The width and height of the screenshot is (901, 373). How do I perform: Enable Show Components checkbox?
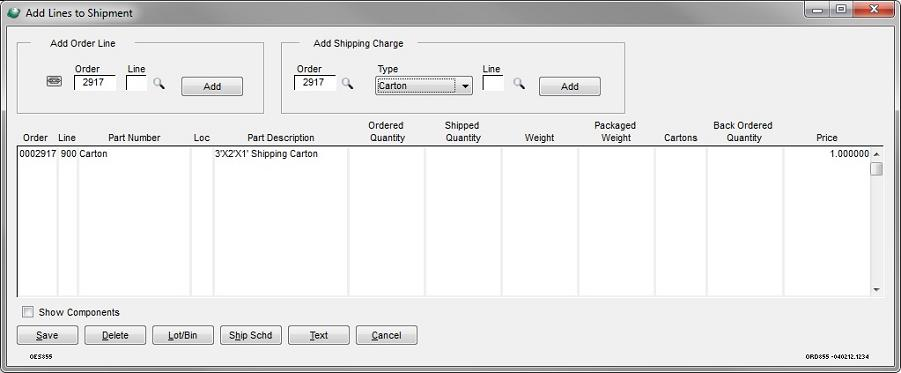pos(28,312)
